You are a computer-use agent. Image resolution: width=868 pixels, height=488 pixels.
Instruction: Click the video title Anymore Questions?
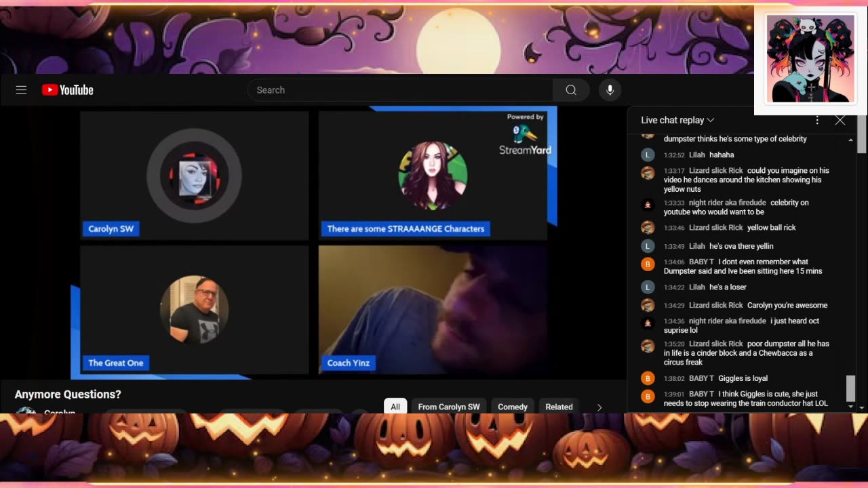point(68,394)
